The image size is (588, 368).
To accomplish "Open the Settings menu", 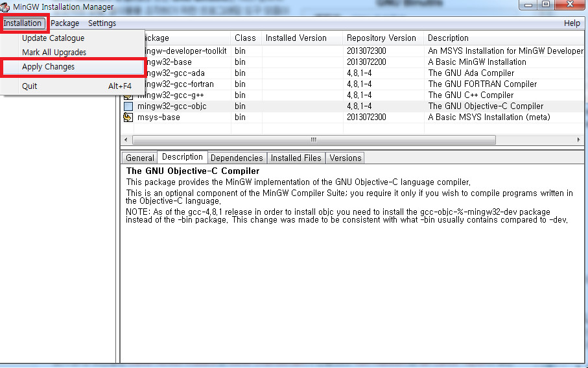I will [102, 23].
